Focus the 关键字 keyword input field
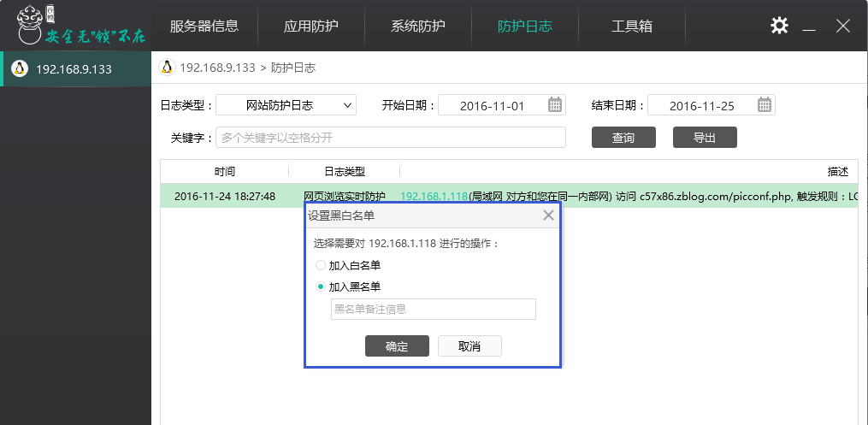Viewport: 868px width, 425px height. click(391, 137)
